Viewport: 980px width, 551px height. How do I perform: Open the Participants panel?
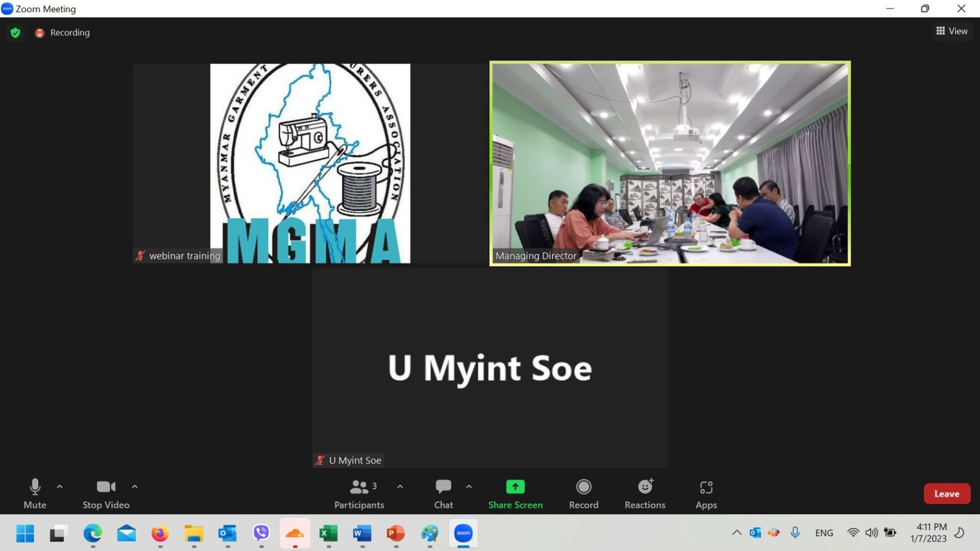coord(360,493)
